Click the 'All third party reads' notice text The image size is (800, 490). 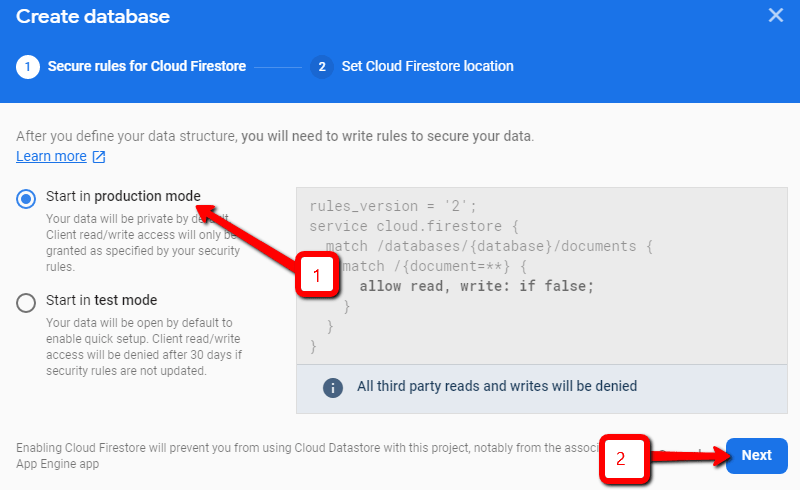[496, 386]
